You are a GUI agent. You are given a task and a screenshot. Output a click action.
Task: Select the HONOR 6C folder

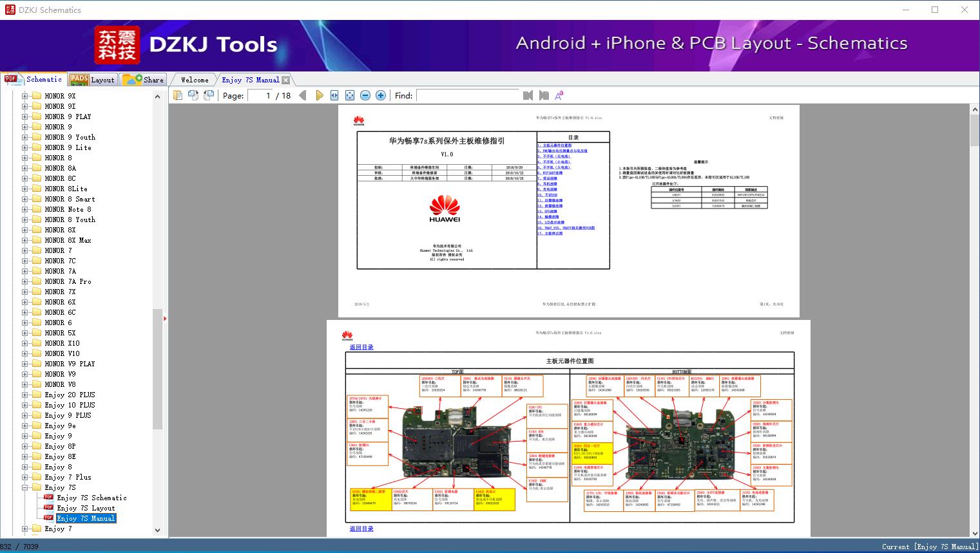tap(60, 312)
